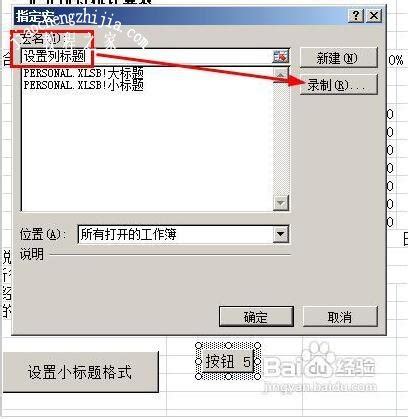Image resolution: width=408 pixels, height=419 pixels.
Task: Select PERSONAL.XLSB!大标题 macro in list
Action: pyautogui.click(x=83, y=73)
